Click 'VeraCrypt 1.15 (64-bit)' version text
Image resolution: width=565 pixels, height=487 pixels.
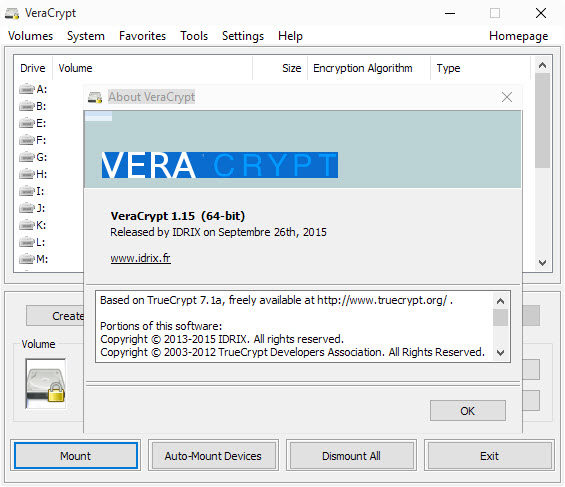pyautogui.click(x=178, y=216)
